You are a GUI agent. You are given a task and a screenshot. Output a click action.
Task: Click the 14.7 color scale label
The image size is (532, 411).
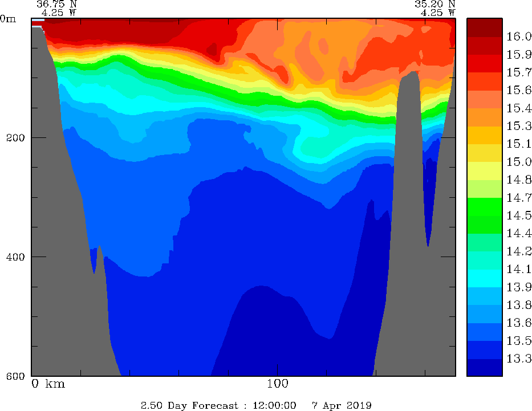click(x=519, y=197)
